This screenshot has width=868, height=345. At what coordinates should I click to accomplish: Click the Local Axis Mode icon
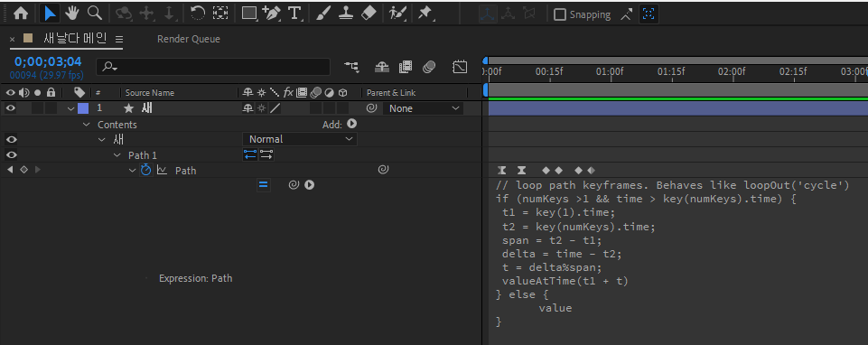point(488,14)
